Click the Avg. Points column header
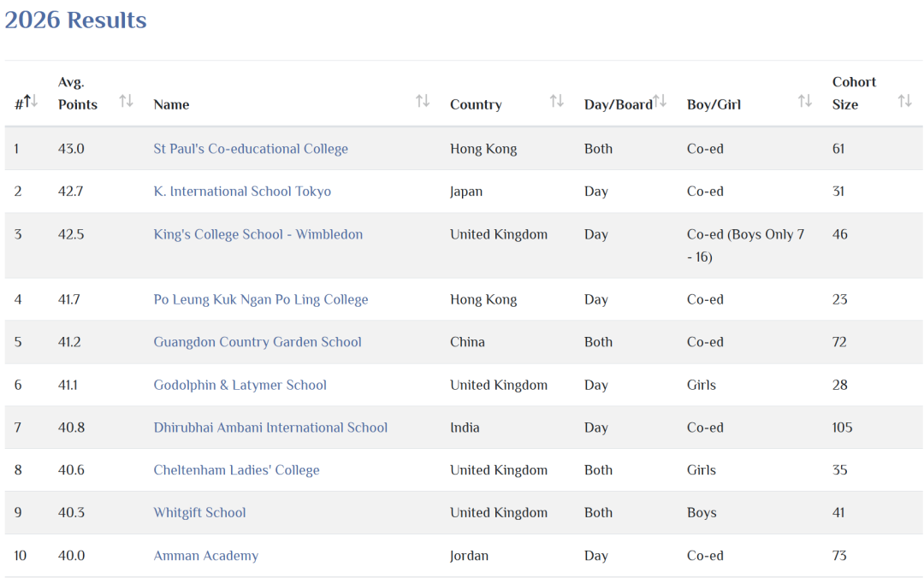Screen dimensions: 924x578 77,93
